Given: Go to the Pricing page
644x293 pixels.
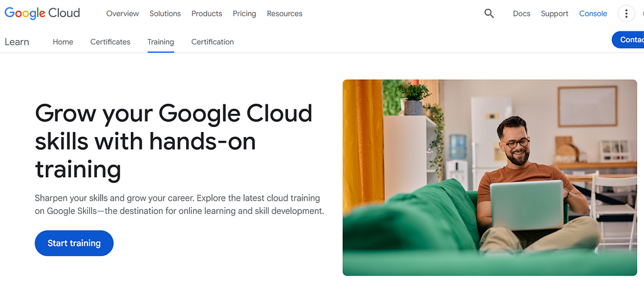Looking at the screenshot, I should point(245,13).
